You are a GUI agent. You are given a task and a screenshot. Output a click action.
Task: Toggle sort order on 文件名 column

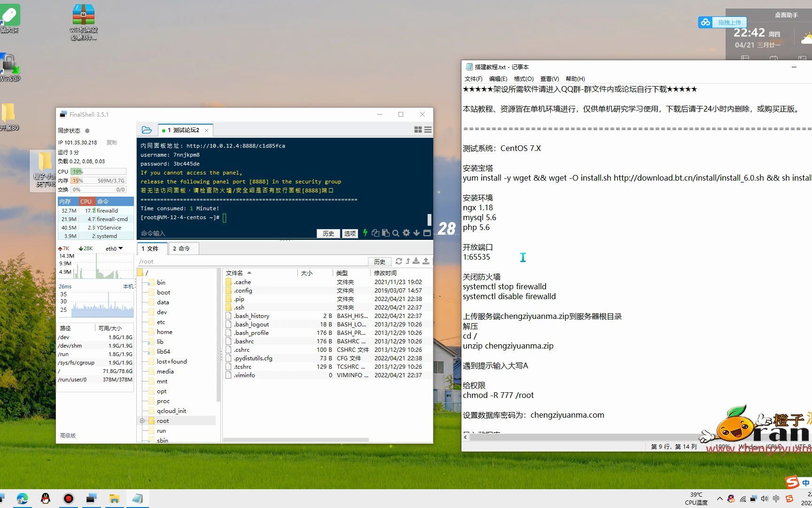[238, 273]
